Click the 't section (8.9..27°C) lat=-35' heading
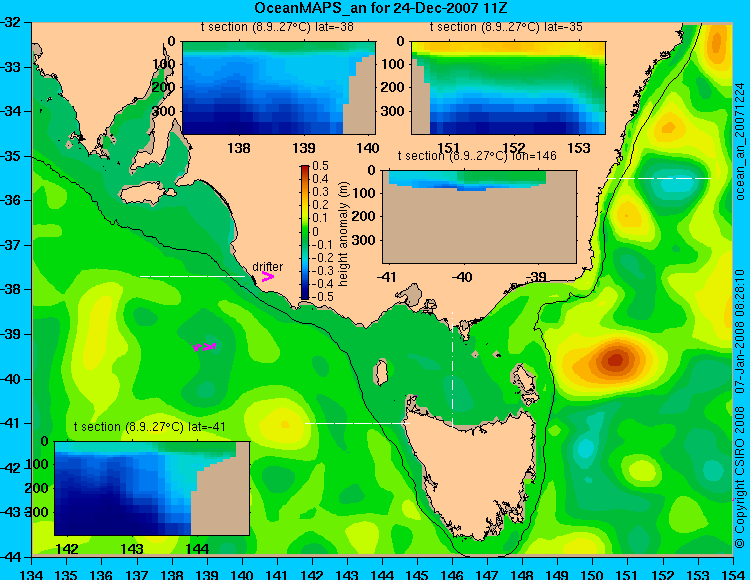Screen dimensions: 750x580 click(x=506, y=27)
